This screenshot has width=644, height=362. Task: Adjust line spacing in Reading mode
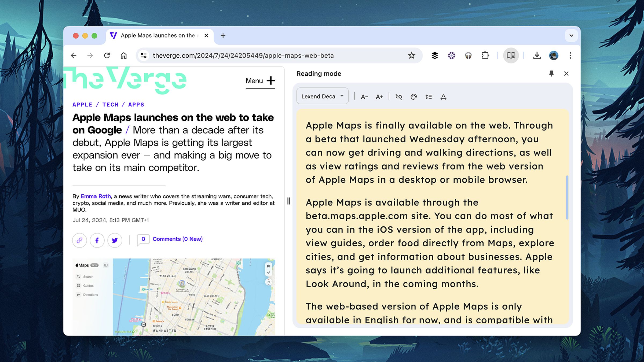429,97
